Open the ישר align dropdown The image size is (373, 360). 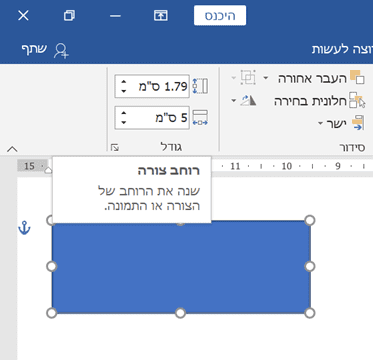coord(341,123)
